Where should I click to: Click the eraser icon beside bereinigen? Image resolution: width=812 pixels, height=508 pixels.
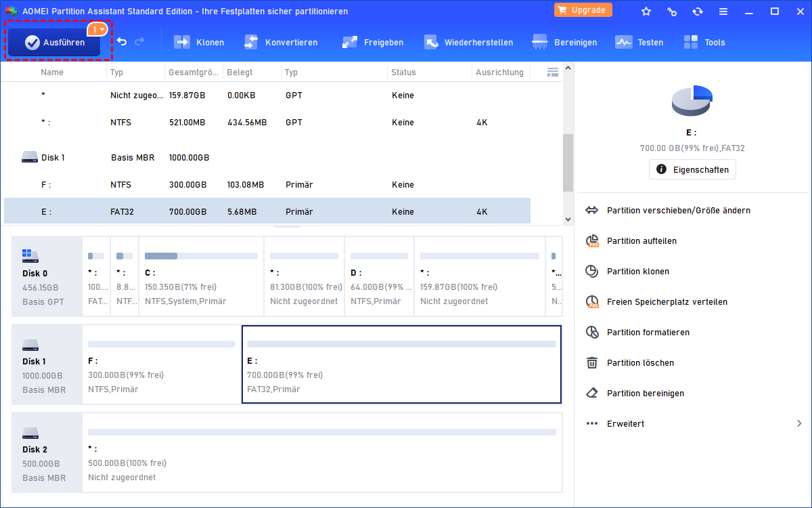click(x=592, y=394)
